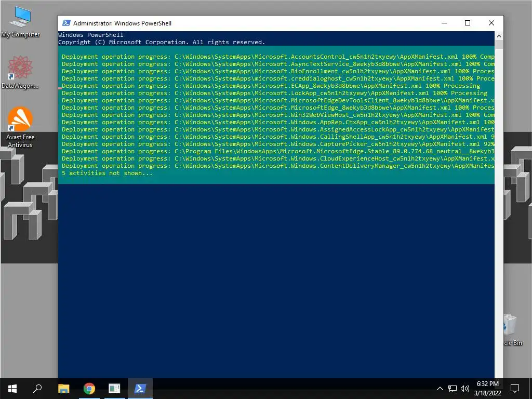
Task: Click the PowerShell vertical scrollbar thumb
Action: point(499,45)
